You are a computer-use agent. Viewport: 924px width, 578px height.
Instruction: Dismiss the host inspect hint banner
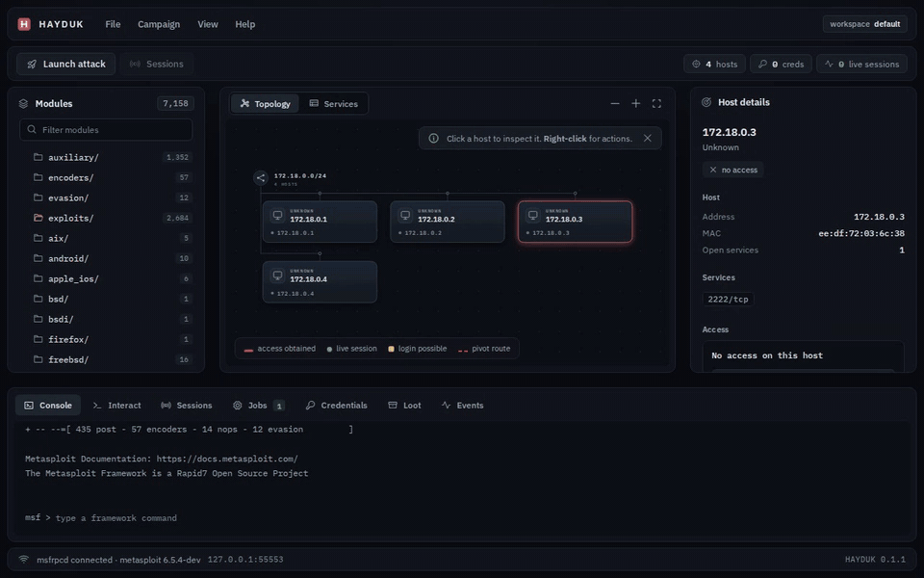[648, 138]
